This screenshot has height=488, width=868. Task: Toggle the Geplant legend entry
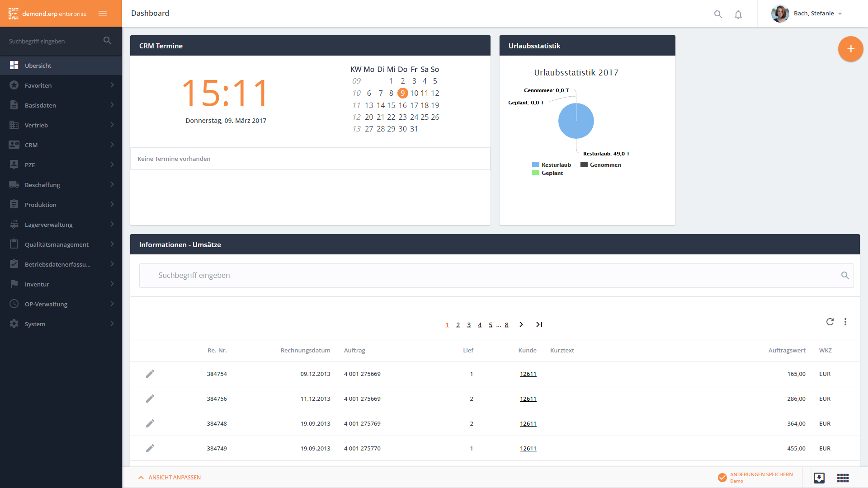[x=548, y=173]
